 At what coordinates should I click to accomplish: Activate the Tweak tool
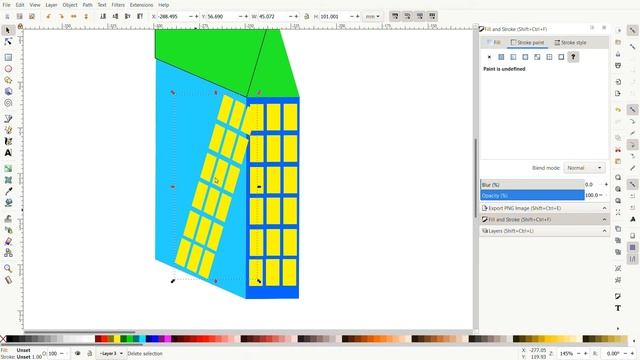click(x=8, y=218)
